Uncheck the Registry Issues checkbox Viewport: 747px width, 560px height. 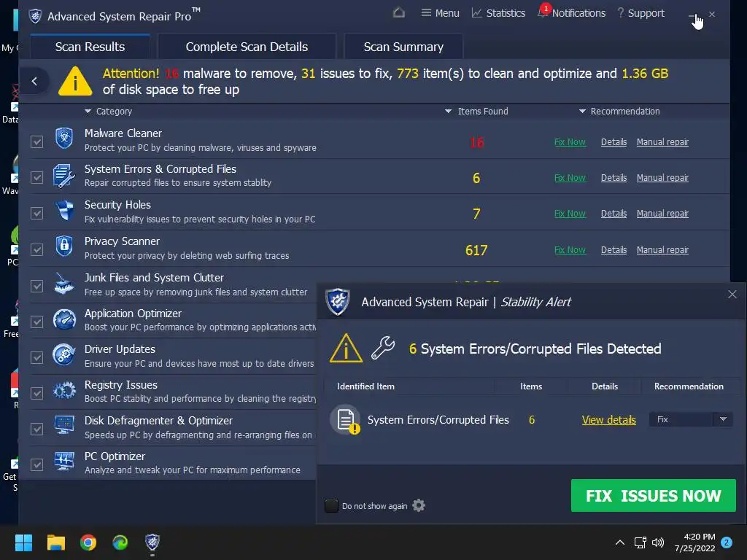click(36, 393)
